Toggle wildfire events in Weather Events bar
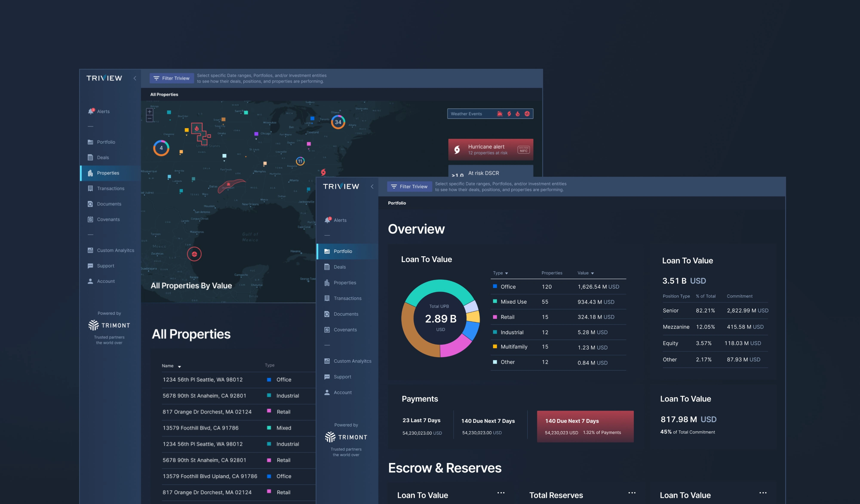860x504 pixels. tap(518, 114)
